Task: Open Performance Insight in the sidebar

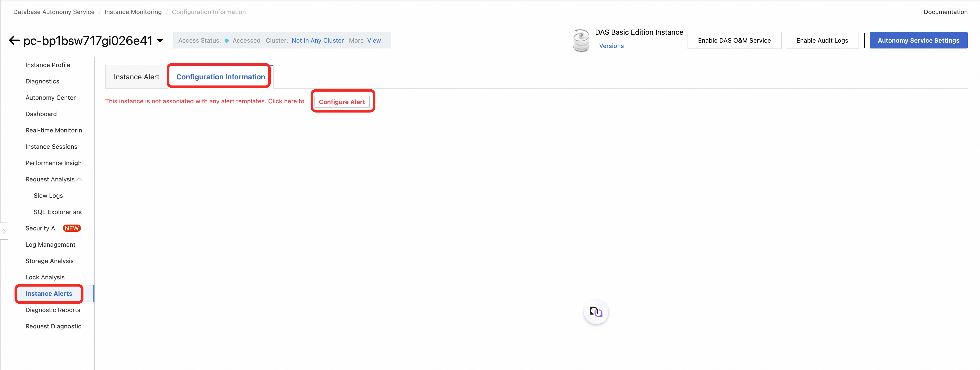Action: [x=54, y=163]
